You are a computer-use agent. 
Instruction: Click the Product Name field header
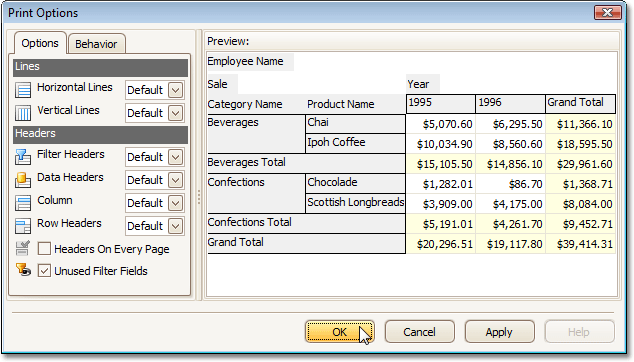point(355,104)
